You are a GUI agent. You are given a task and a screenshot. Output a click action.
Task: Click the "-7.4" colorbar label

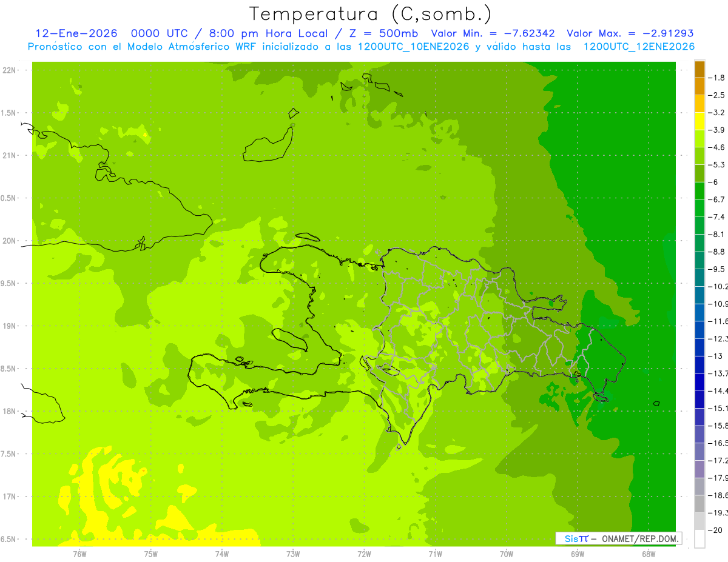(716, 217)
